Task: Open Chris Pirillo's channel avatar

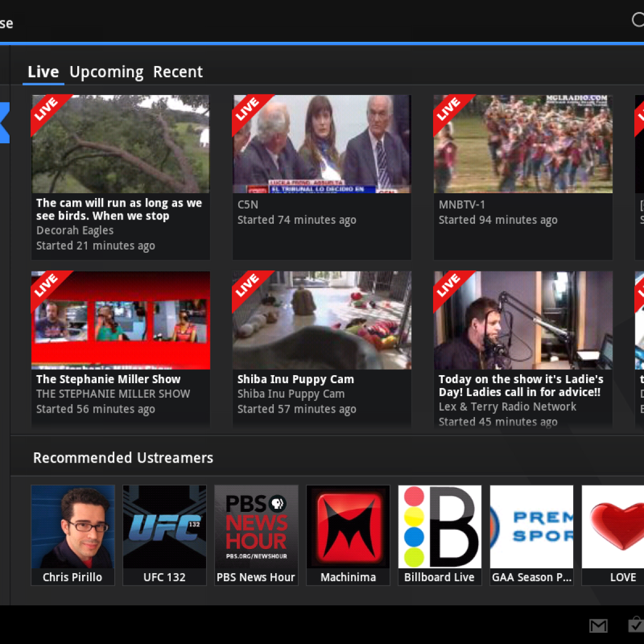Action: point(73,527)
